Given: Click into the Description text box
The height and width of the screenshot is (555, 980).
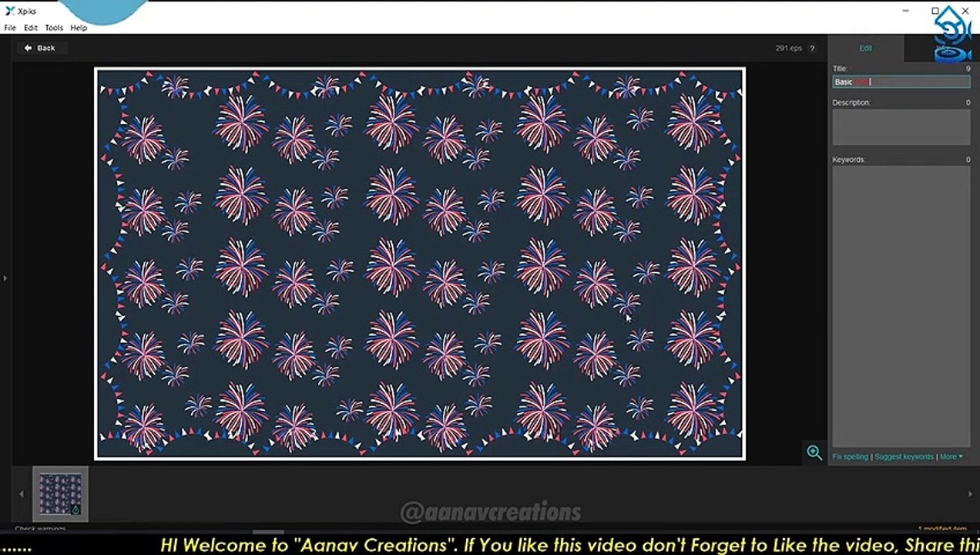Looking at the screenshot, I should 901,126.
